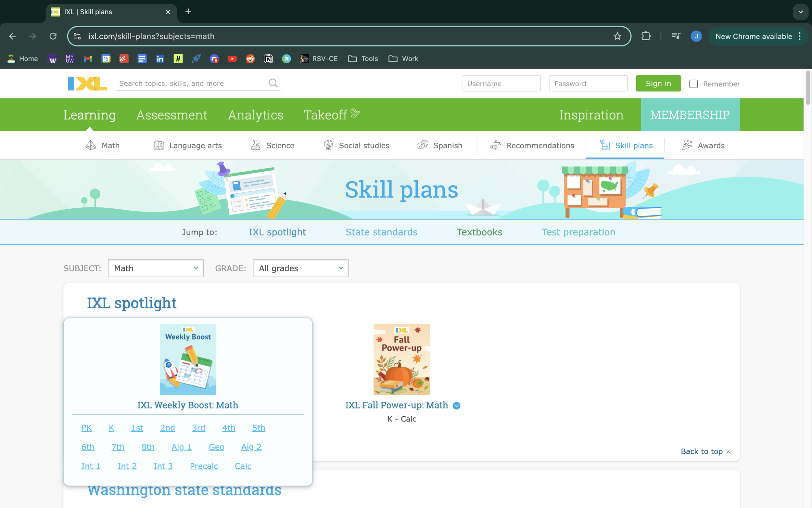Reload the page
The image size is (812, 508).
[53, 36]
